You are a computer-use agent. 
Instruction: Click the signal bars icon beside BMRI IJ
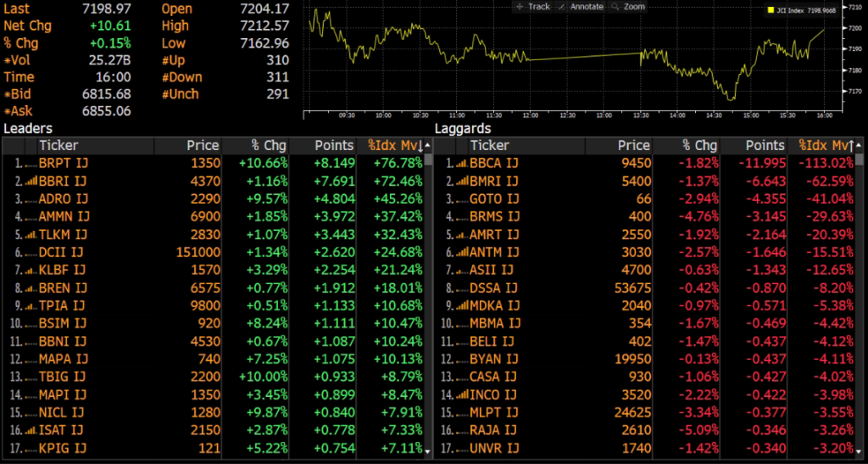coord(462,181)
